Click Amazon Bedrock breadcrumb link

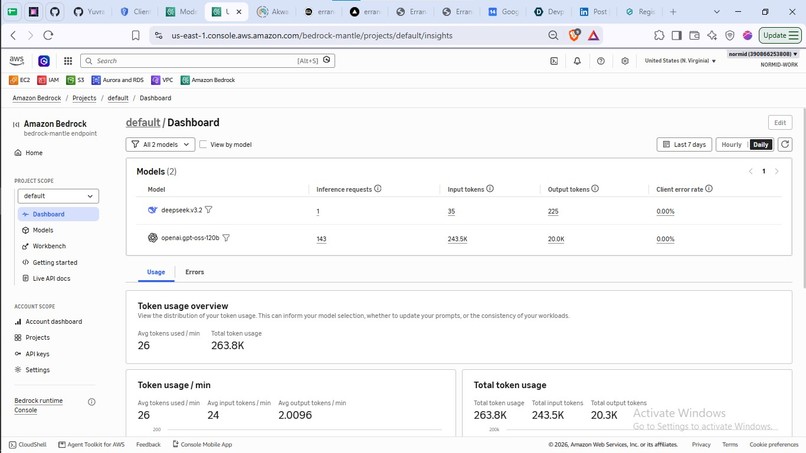[36, 98]
